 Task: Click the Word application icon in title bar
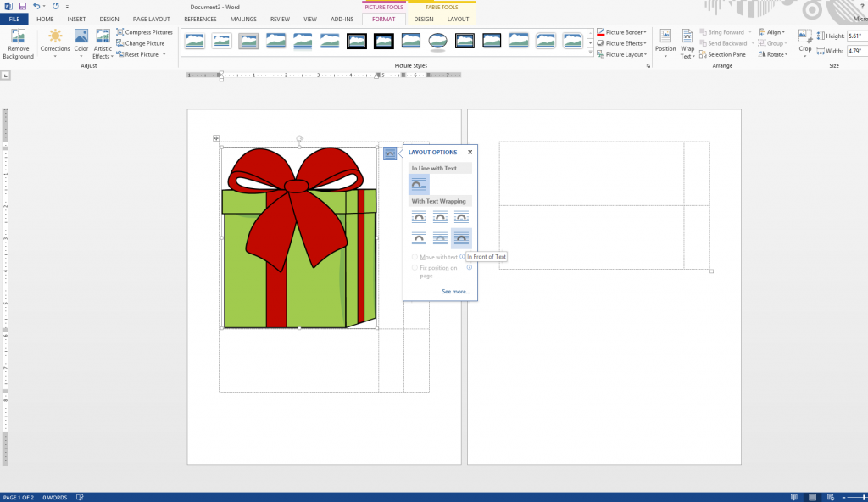click(8, 7)
